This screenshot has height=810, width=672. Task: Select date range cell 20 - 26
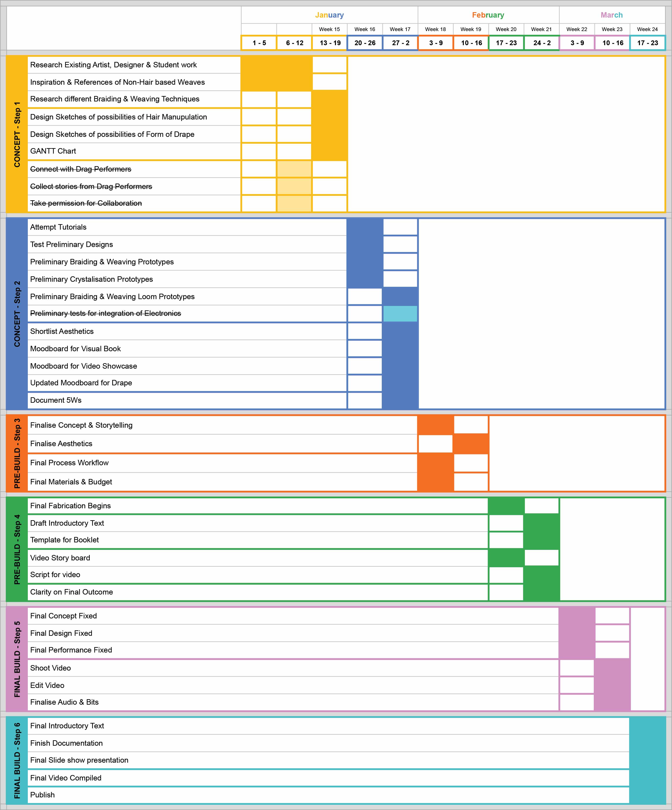(365, 43)
